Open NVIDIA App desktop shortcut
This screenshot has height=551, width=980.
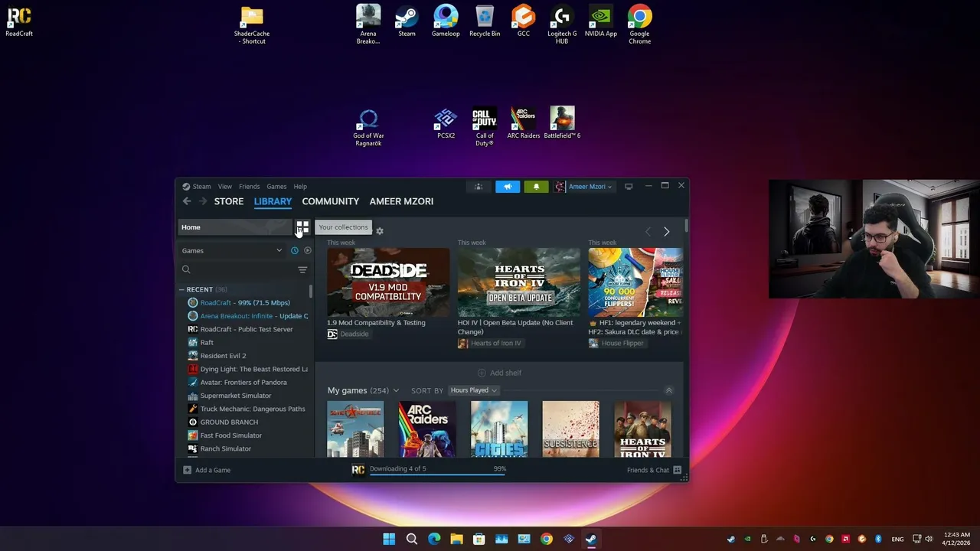601,21
